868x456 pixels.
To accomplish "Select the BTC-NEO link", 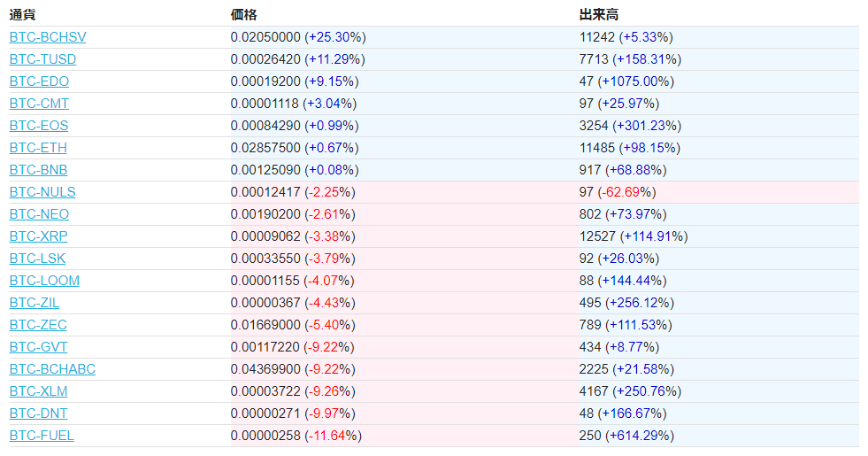I will pos(39,214).
